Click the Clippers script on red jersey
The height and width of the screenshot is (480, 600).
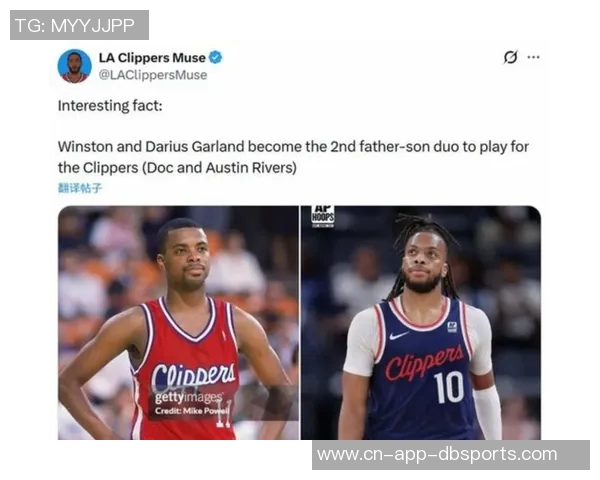pos(194,375)
